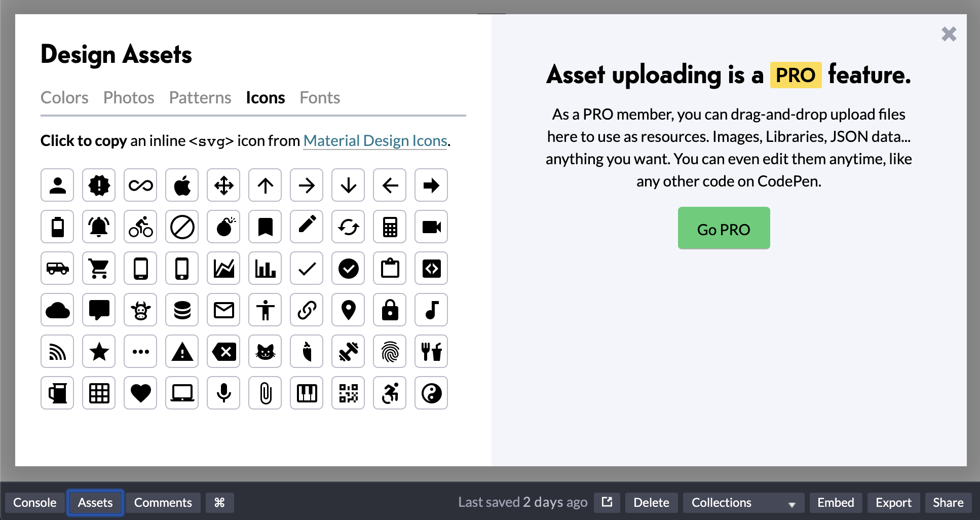Select the wheelchair accessibility icon

point(389,393)
